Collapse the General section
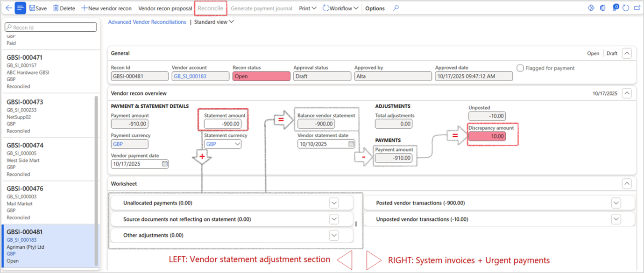This screenshot has height=273, width=644. pyautogui.click(x=627, y=53)
